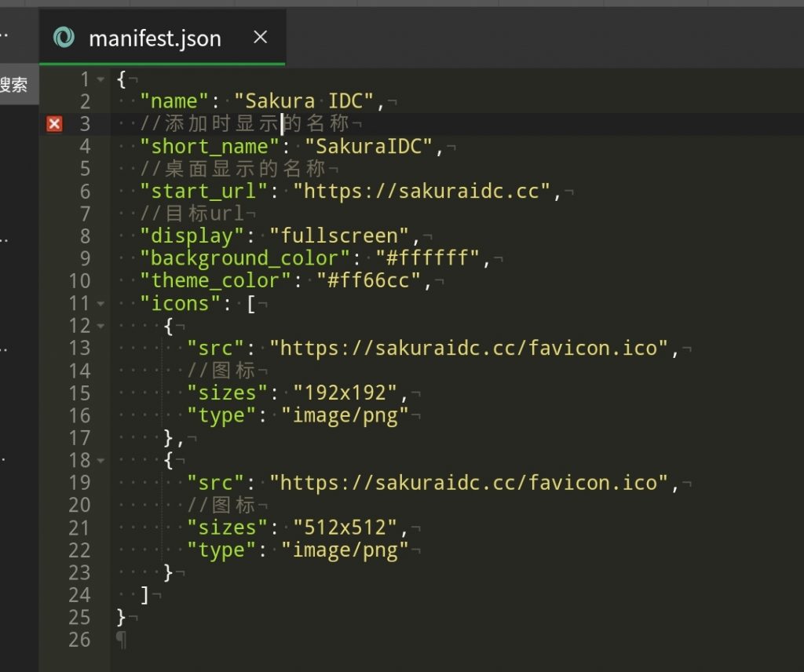Collapse the icons array on line 11
This screenshot has width=804, height=672.
[100, 304]
